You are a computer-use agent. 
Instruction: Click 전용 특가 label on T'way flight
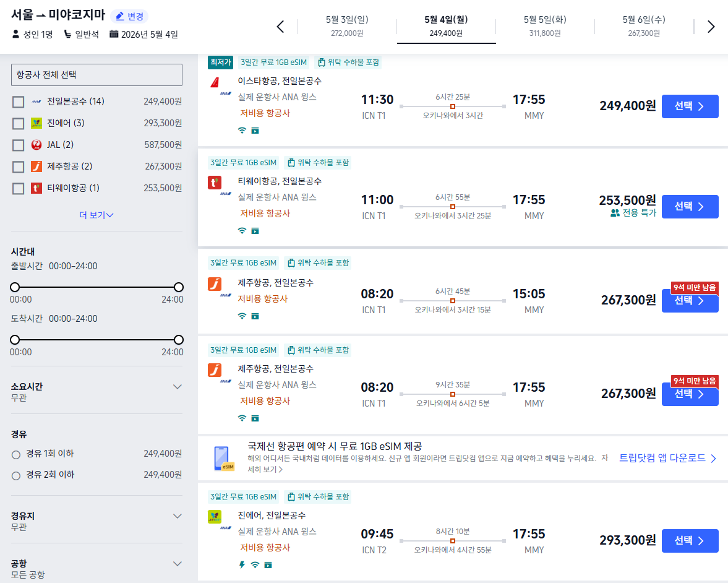(640, 213)
